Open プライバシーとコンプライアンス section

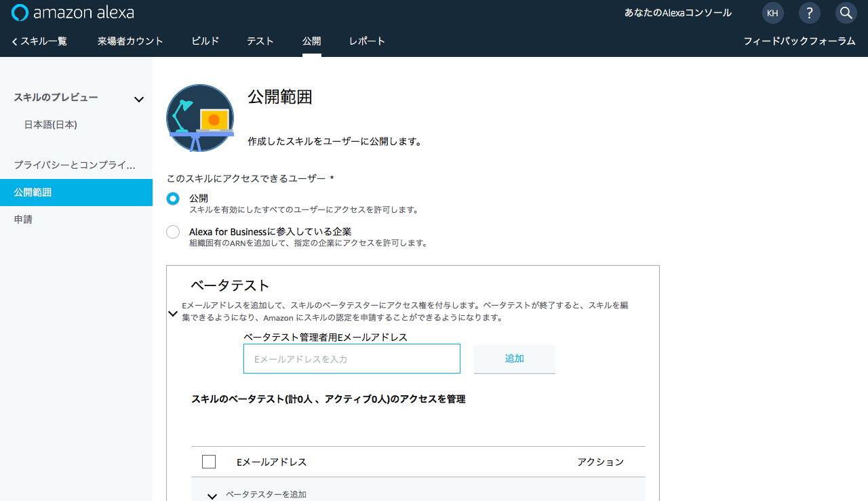(x=76, y=165)
